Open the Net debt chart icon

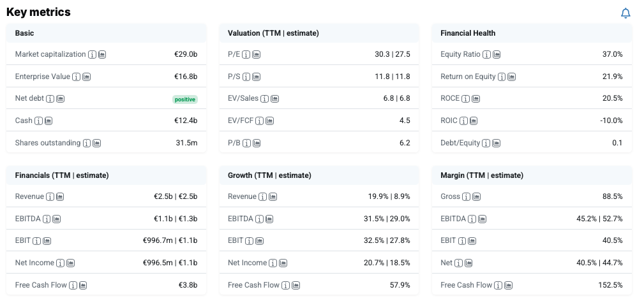tap(61, 99)
